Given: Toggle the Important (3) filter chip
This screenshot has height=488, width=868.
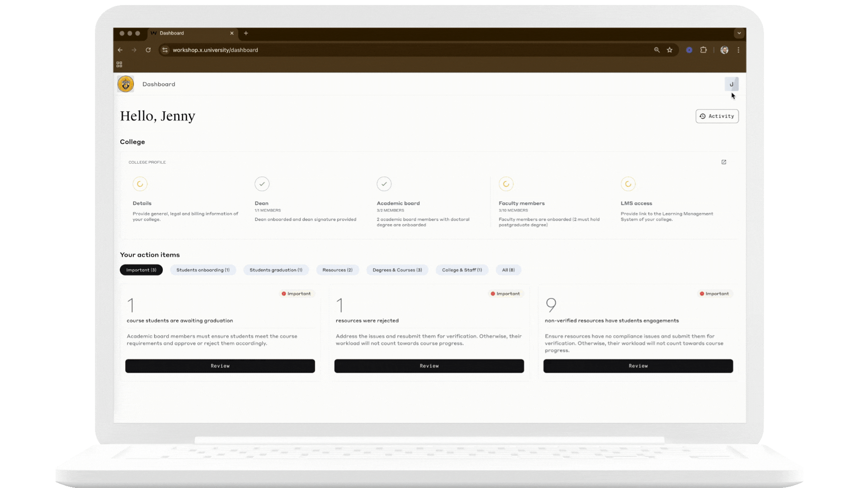Looking at the screenshot, I should click(141, 270).
